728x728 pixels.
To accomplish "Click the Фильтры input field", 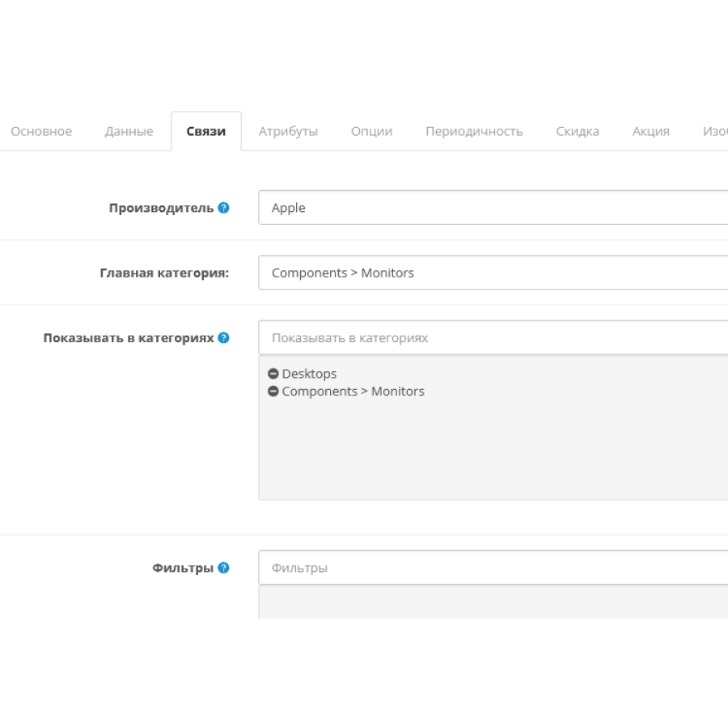I will [493, 567].
